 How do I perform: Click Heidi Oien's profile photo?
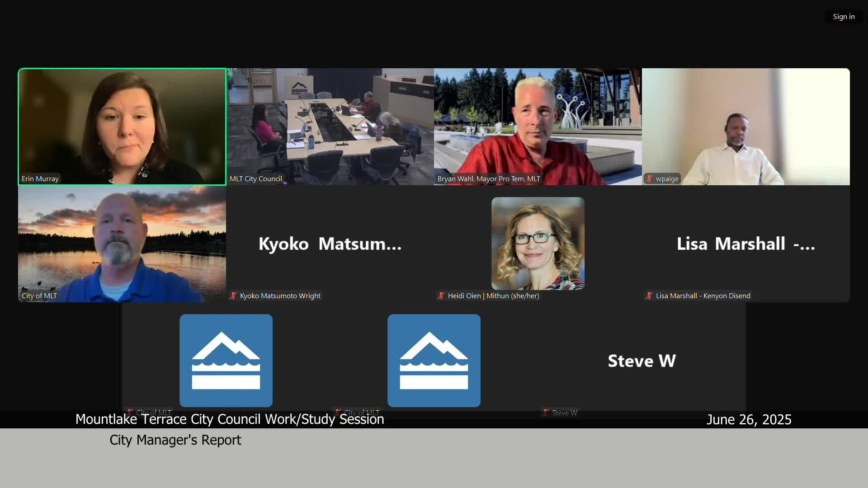[538, 244]
